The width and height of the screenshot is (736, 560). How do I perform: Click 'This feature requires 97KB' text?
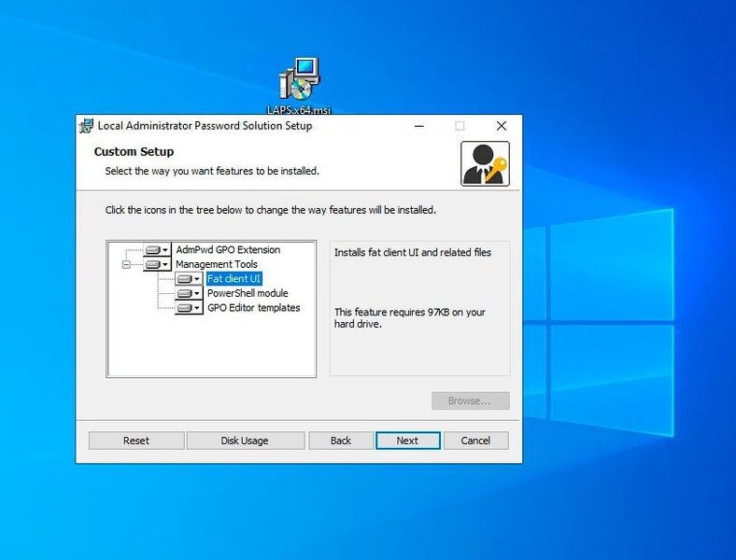[x=409, y=318]
